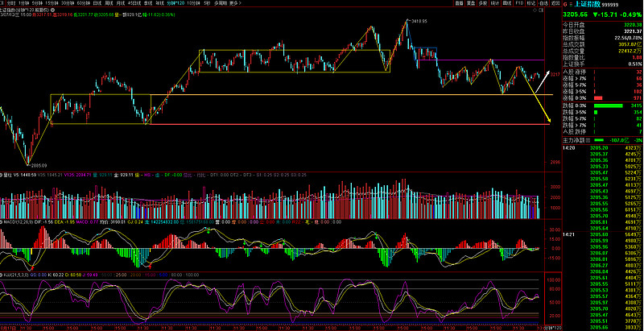644x331 pixels.
Task: Click the 3418.95 high price marker
Action: pos(417,20)
